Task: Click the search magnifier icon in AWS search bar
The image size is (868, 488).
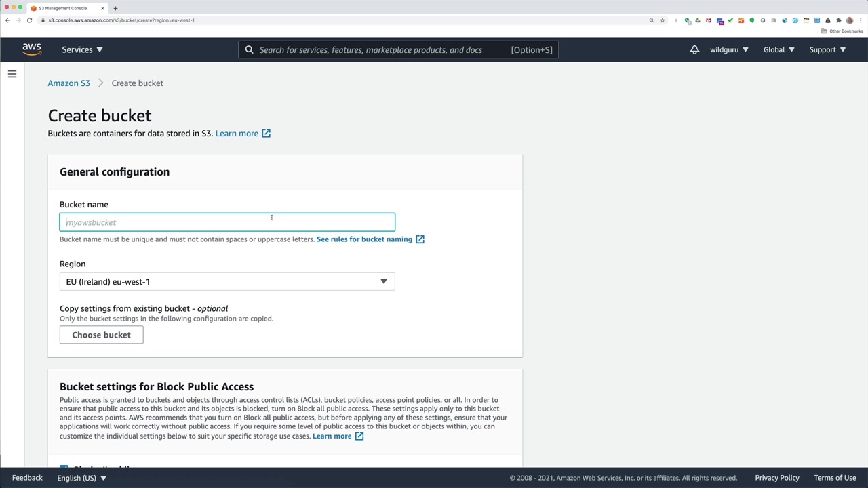Action: tap(250, 49)
